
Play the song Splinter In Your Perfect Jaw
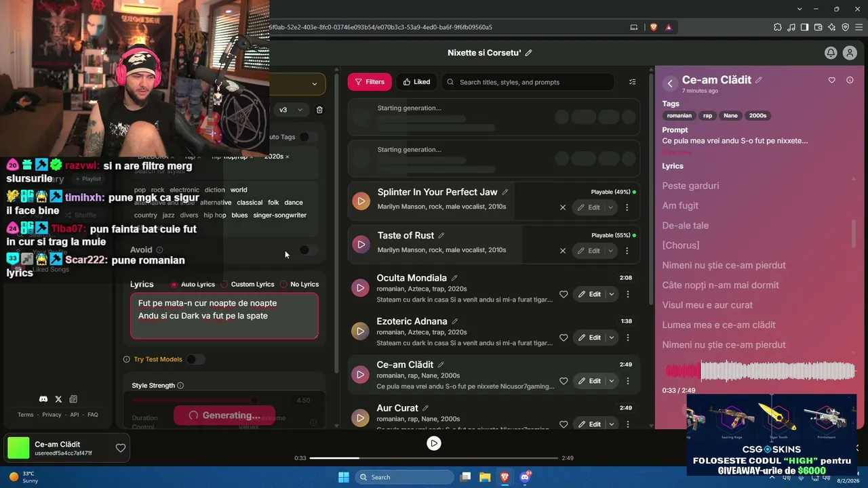361,201
